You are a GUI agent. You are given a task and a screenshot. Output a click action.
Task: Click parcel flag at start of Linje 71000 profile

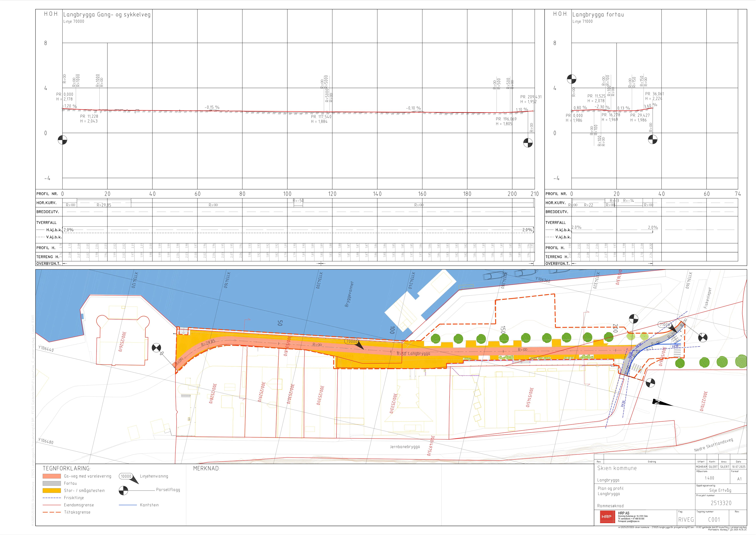click(572, 79)
